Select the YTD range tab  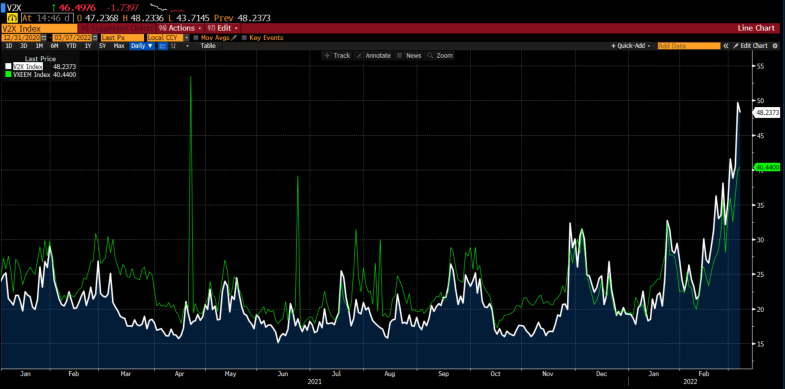71,46
